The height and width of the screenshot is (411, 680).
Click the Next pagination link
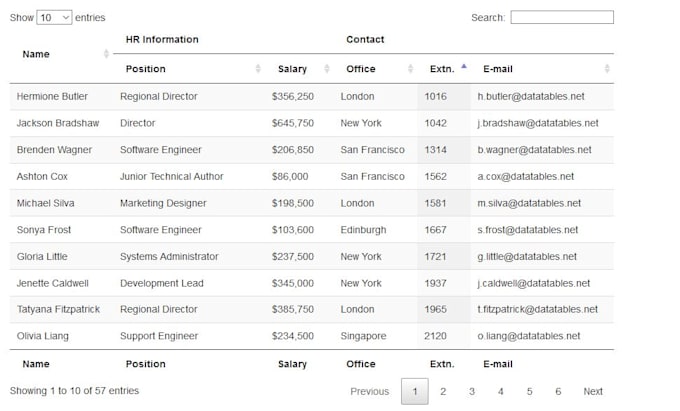593,391
